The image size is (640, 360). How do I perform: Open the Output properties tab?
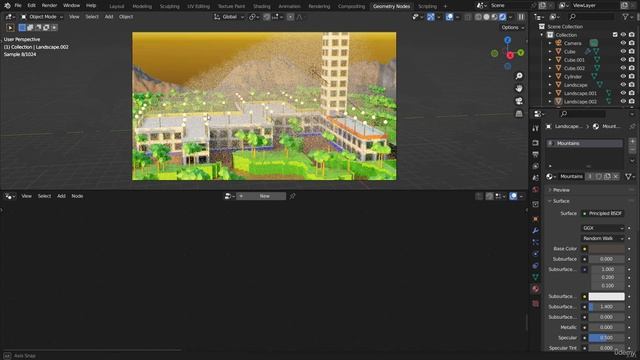coord(536,154)
